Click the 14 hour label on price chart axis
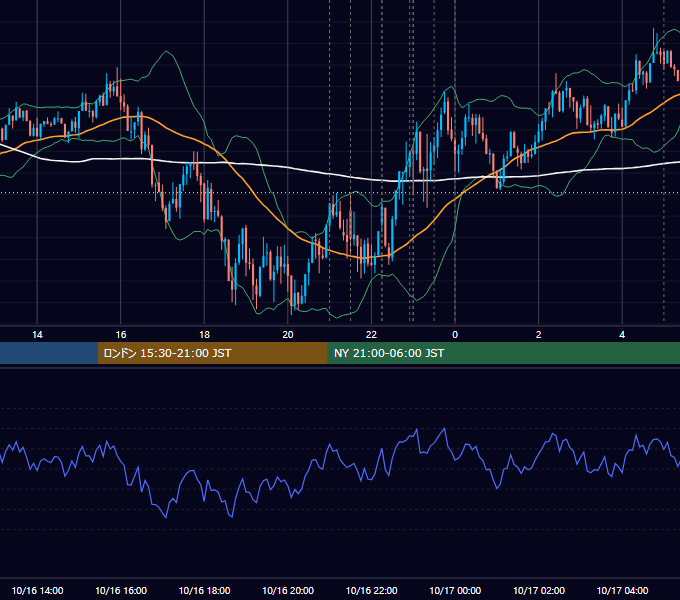This screenshot has width=680, height=600. [x=37, y=335]
